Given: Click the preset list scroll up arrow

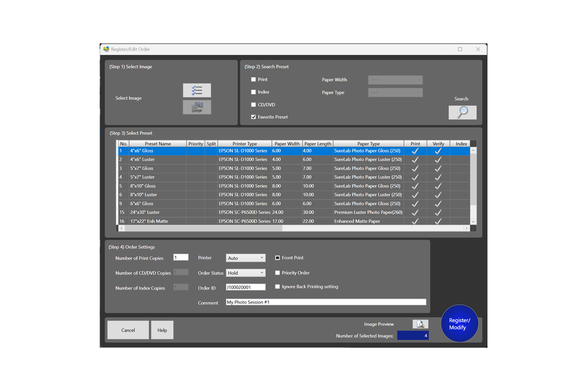Looking at the screenshot, I should point(473,150).
